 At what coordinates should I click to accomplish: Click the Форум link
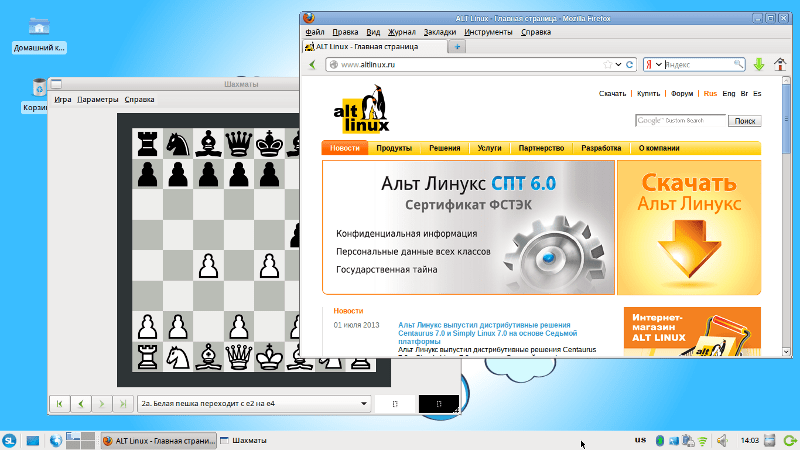pyautogui.click(x=682, y=93)
